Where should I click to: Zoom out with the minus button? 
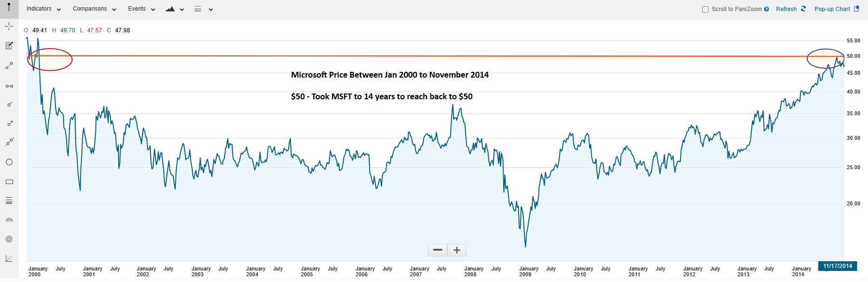coord(438,250)
